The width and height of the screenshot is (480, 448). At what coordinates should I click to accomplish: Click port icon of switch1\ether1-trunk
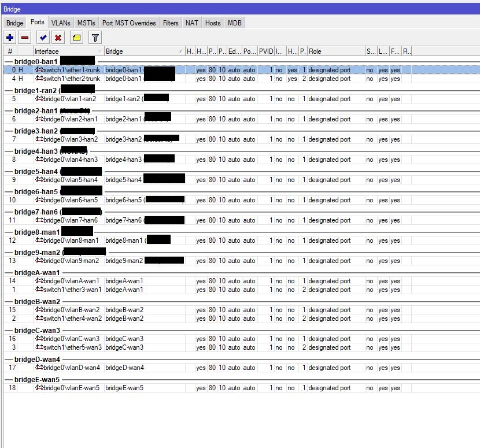click(39, 70)
